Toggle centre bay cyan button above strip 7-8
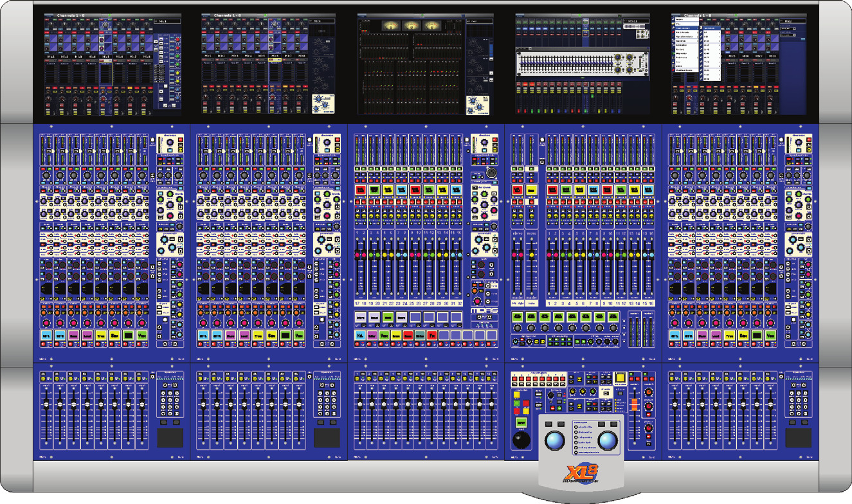Screen dimensions: 852x504 tap(402, 190)
